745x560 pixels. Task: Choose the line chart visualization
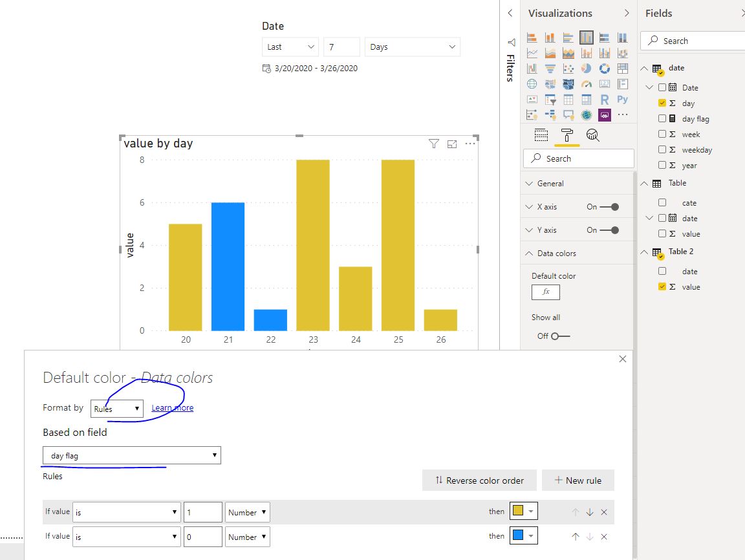click(532, 53)
